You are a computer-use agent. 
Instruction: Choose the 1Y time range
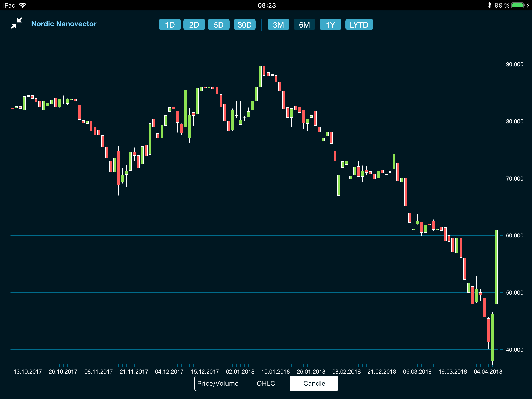[330, 25]
